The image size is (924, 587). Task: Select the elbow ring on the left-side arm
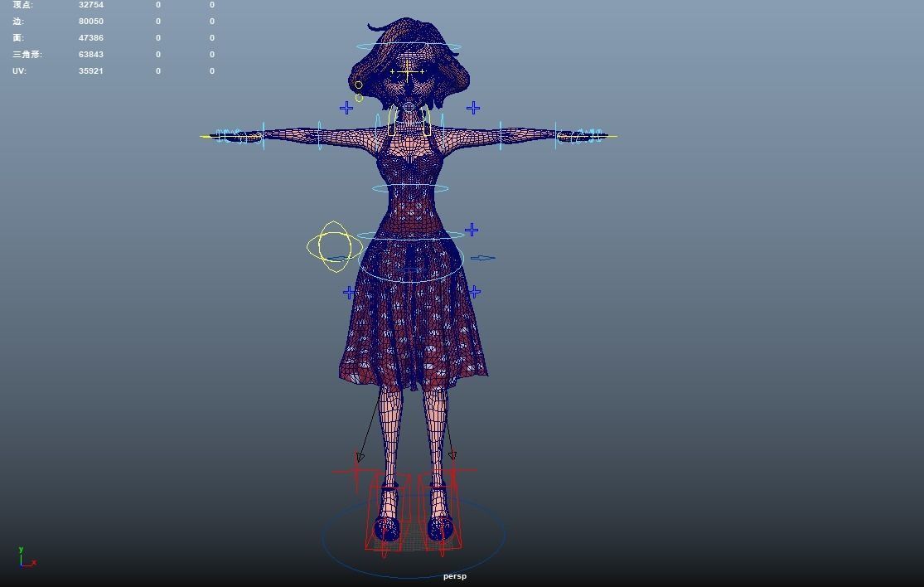tap(319, 135)
